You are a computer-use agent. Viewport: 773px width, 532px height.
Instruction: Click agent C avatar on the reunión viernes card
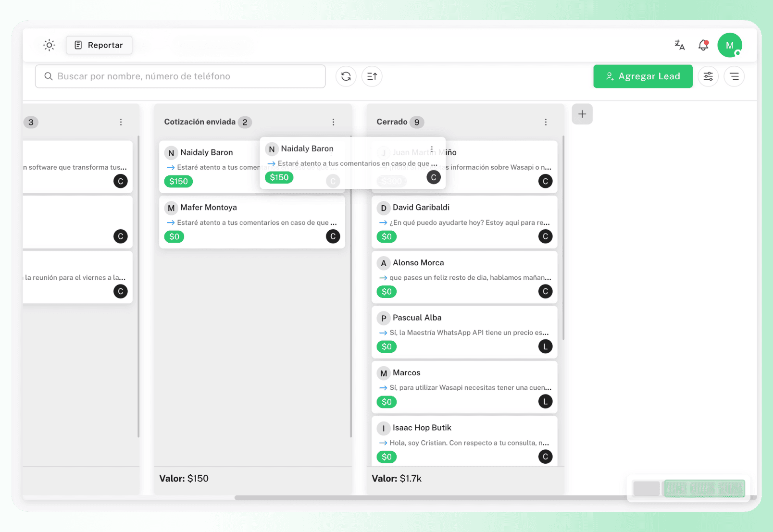point(120,291)
